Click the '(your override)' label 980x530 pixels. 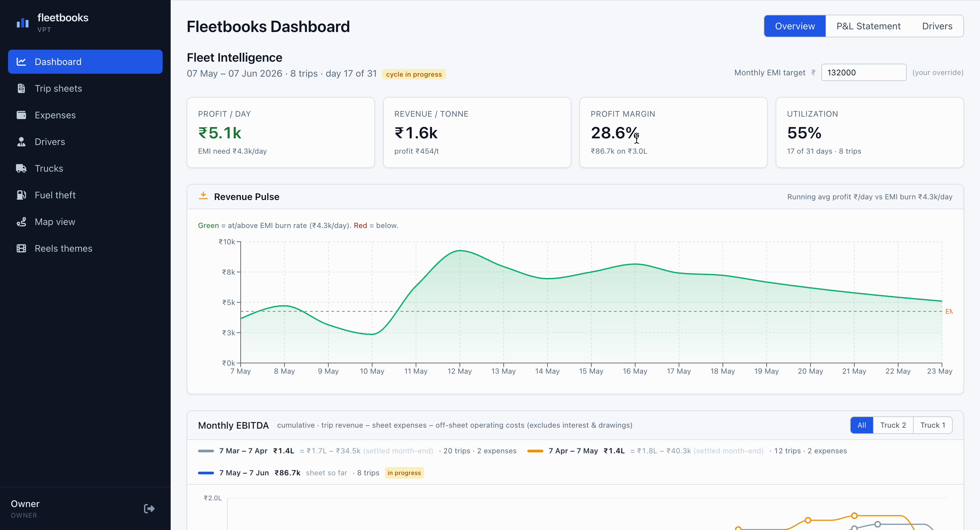(938, 72)
